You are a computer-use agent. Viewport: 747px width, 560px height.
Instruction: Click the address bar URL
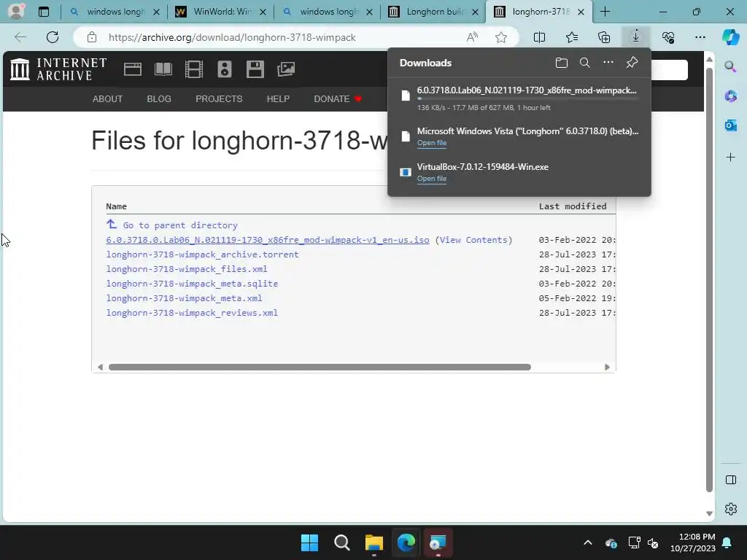tap(232, 37)
